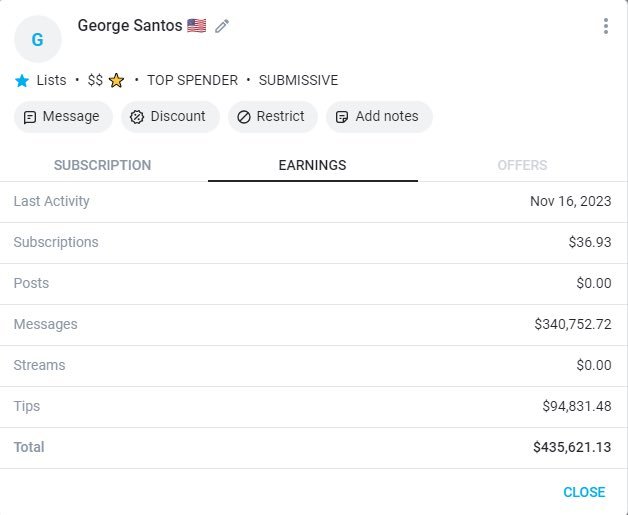Image resolution: width=628 pixels, height=515 pixels.
Task: Click the Messages earnings amount
Action: [572, 325]
